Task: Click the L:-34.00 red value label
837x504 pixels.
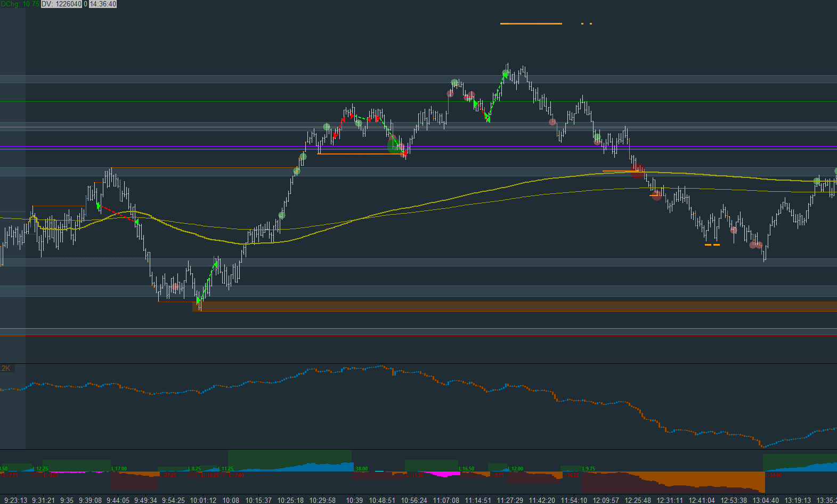Action: (774, 475)
